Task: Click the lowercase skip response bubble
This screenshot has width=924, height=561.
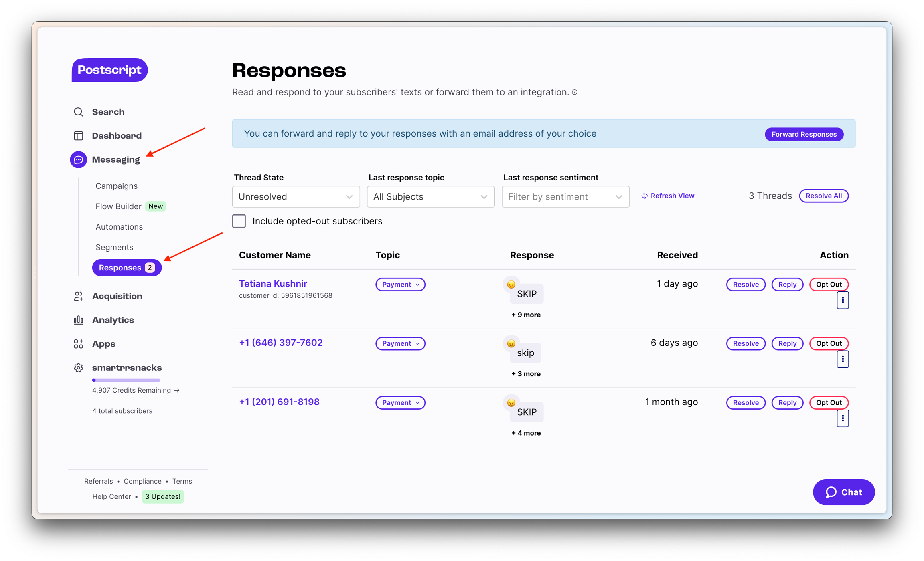Action: pyautogui.click(x=525, y=353)
